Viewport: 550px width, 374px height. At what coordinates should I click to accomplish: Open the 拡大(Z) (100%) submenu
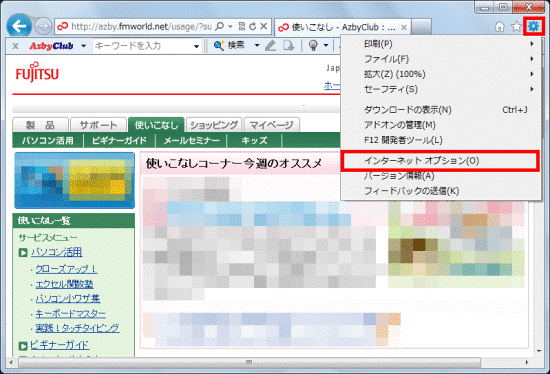pyautogui.click(x=441, y=74)
